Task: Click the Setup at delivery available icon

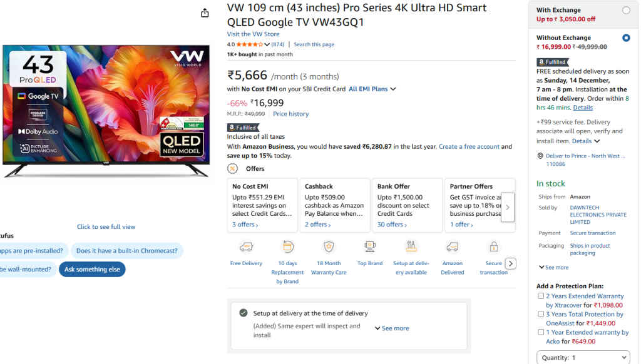Action: click(x=411, y=246)
